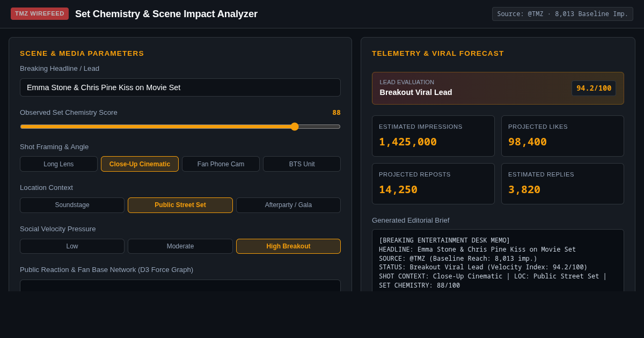Click the Social Velocity Pressure label
Viewport: 644px width, 338px height.
(58, 229)
